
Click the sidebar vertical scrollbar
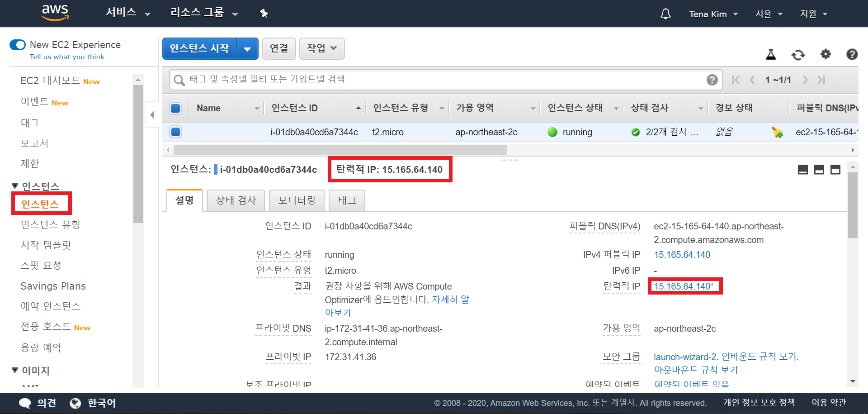point(138,154)
